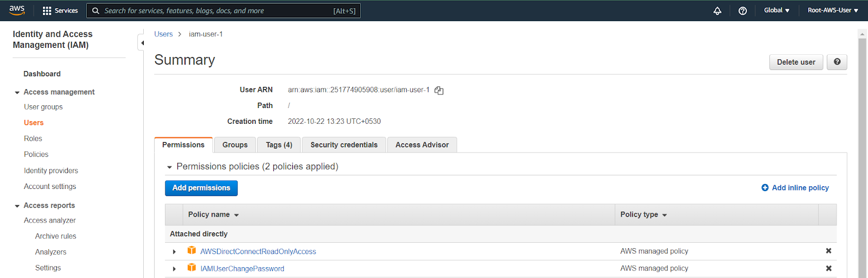Viewport: 868px width, 278px height.
Task: Click the search magnifier icon
Action: click(x=96, y=11)
